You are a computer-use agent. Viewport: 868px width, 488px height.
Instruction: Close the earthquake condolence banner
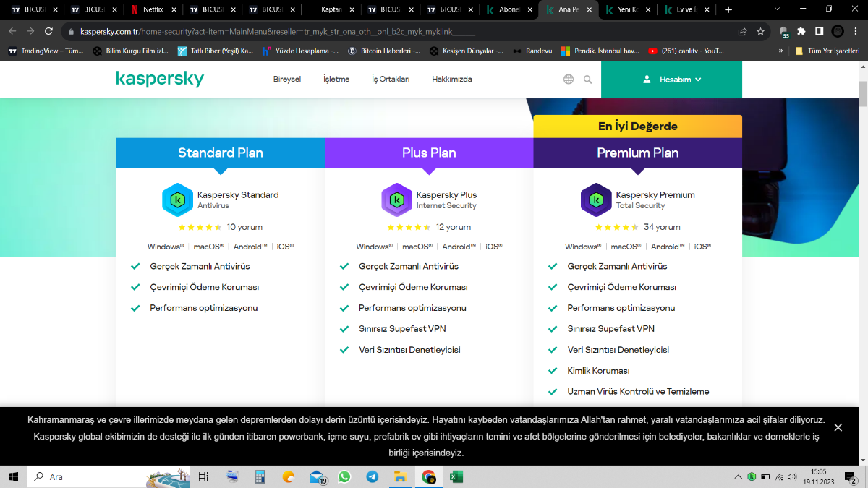(838, 427)
